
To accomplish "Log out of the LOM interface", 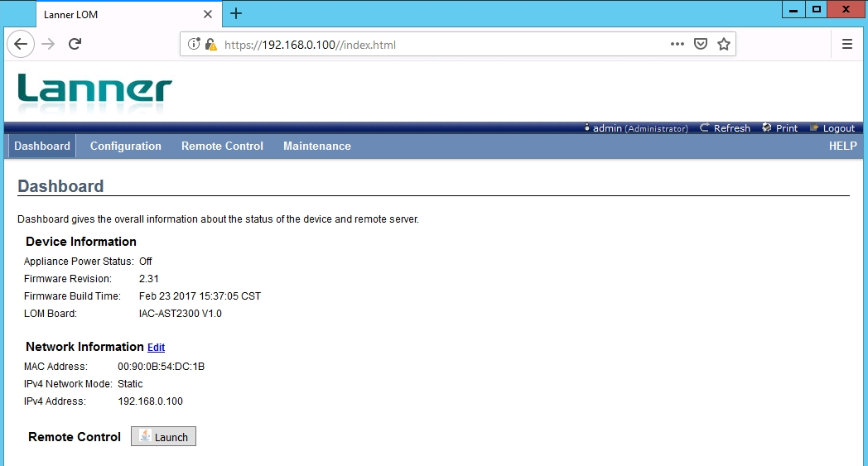I will click(839, 128).
